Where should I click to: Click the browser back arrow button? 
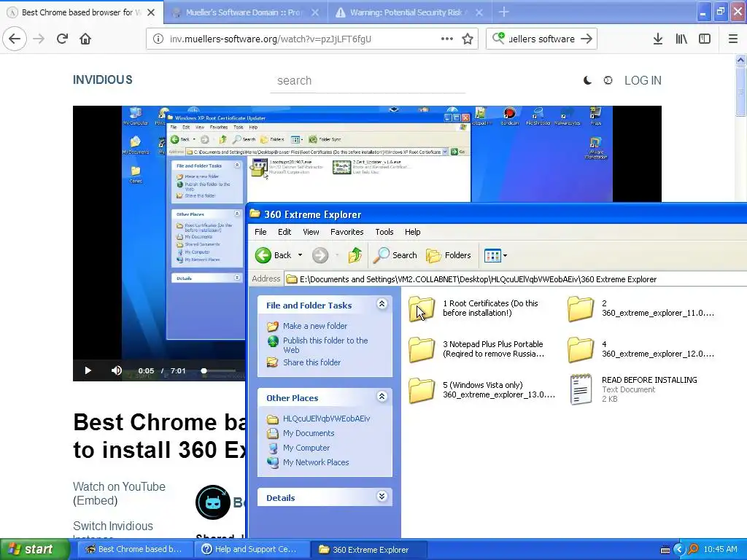[x=15, y=39]
